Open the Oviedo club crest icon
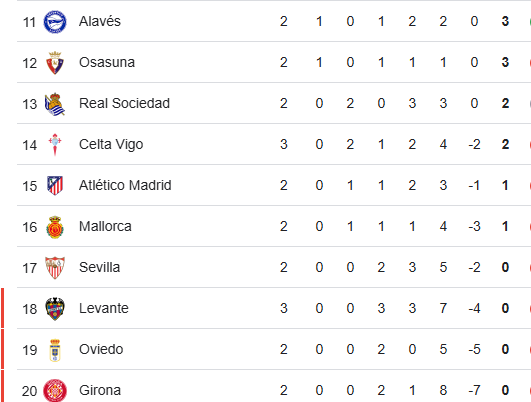The image size is (531, 402). 55,350
